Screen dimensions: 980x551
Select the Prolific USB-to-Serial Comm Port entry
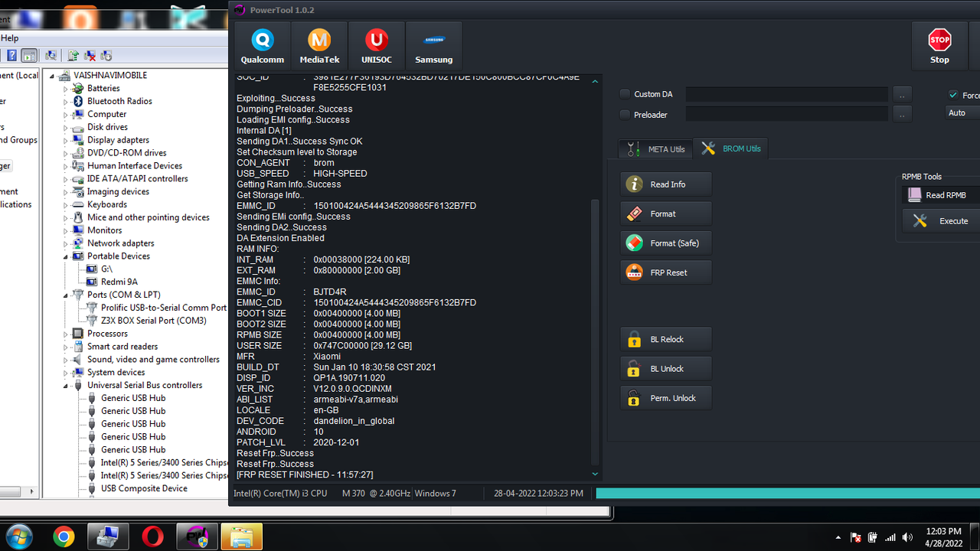pos(164,308)
